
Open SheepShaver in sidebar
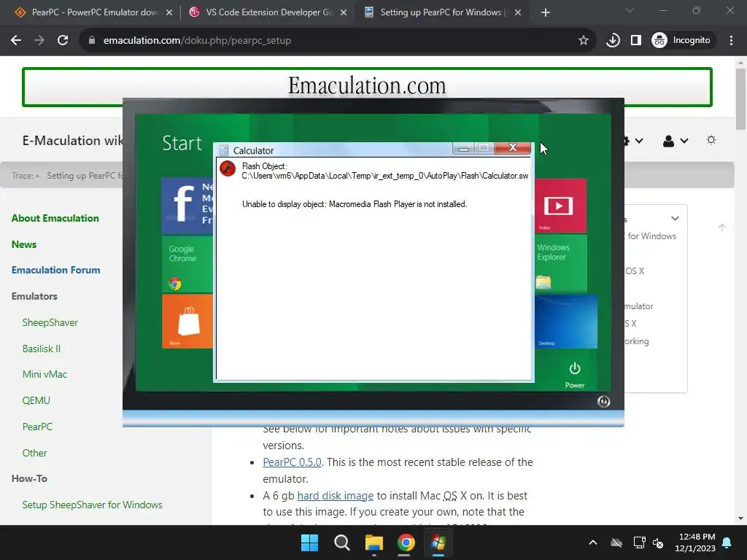pos(50,322)
